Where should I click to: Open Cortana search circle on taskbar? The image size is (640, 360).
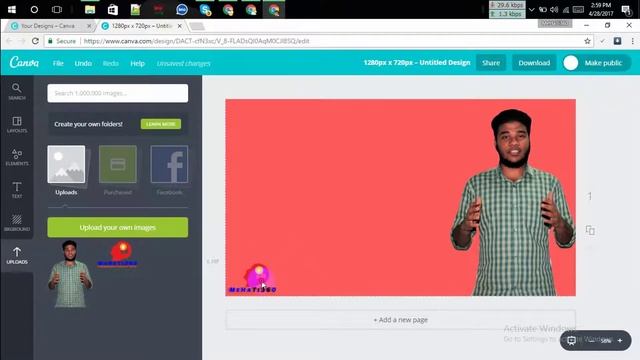coord(34,9)
